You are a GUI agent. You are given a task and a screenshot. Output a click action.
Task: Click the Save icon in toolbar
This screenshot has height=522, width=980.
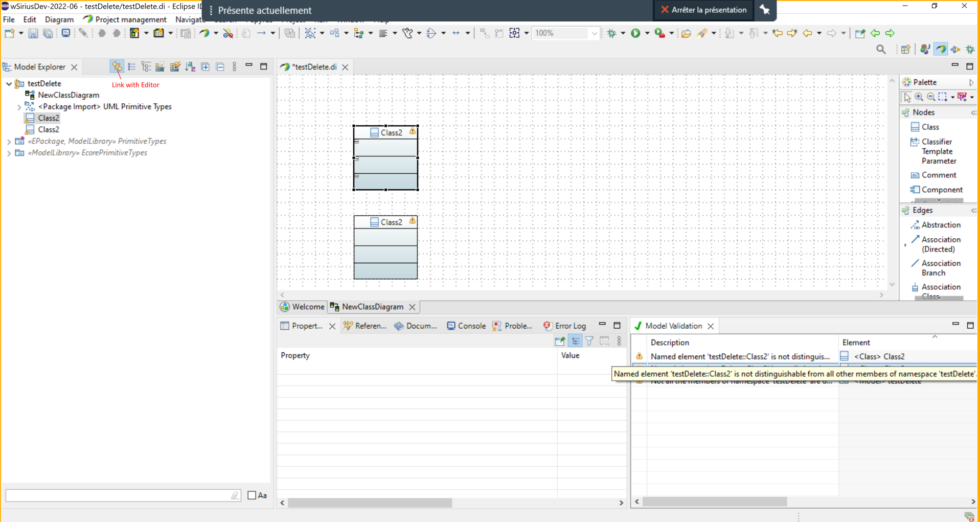(33, 33)
